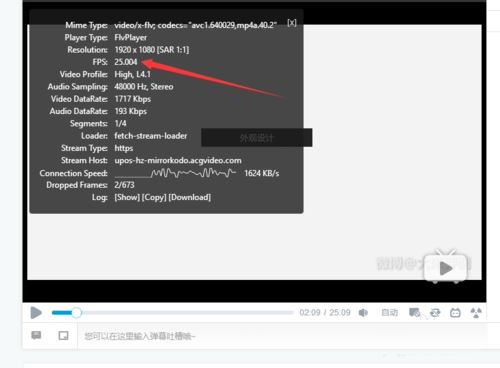Click the Video Profile value High, L4.1
The image size is (500, 368).
132,74
